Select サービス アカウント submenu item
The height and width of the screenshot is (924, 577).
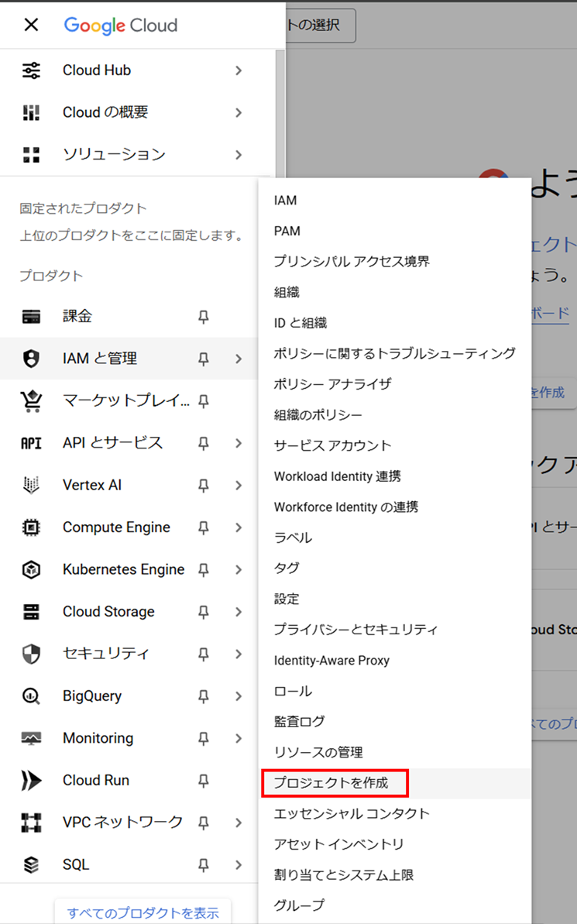[x=395, y=445]
